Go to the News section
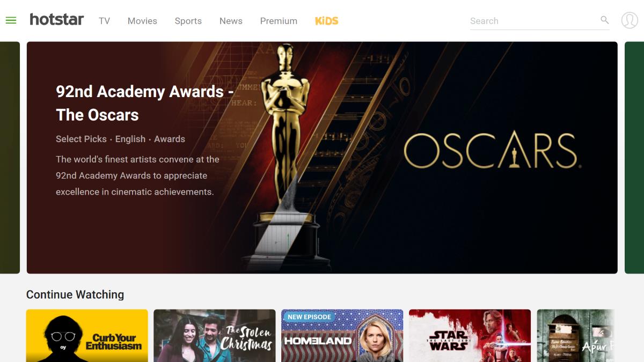The image size is (644, 362). (231, 21)
